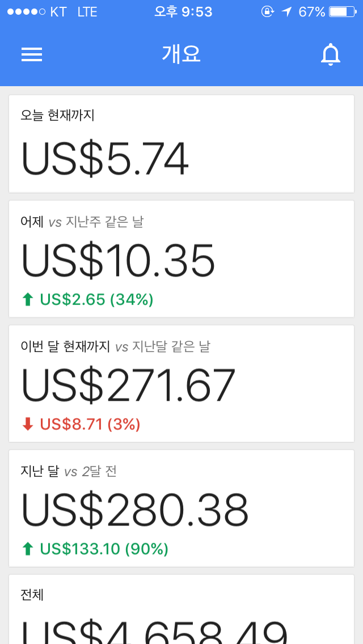The image size is (363, 644).
Task: Tap the signal strength dots
Action: tap(26, 11)
